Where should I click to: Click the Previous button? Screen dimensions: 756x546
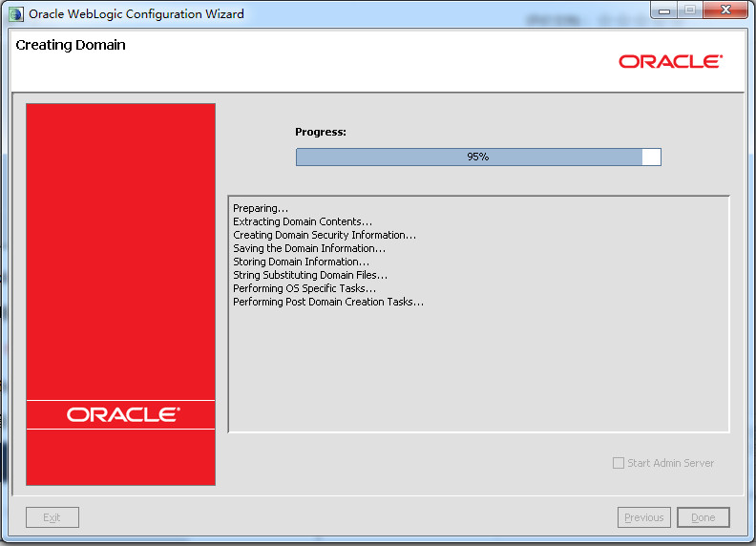pyautogui.click(x=643, y=517)
